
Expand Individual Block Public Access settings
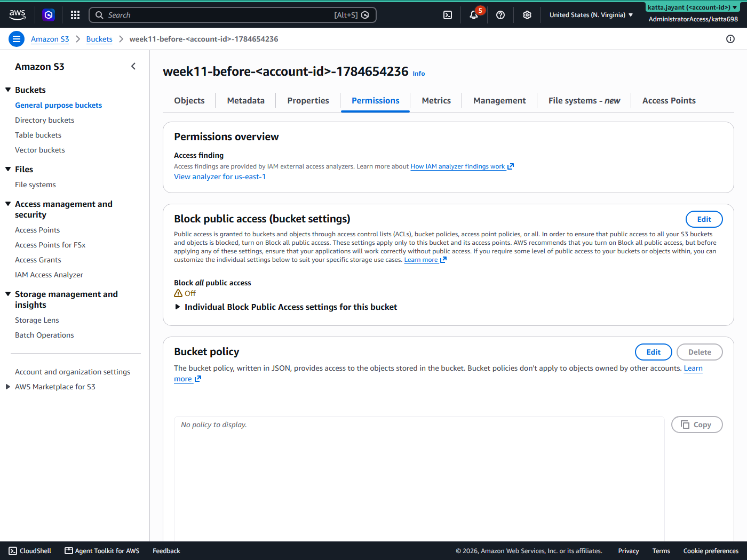click(285, 307)
